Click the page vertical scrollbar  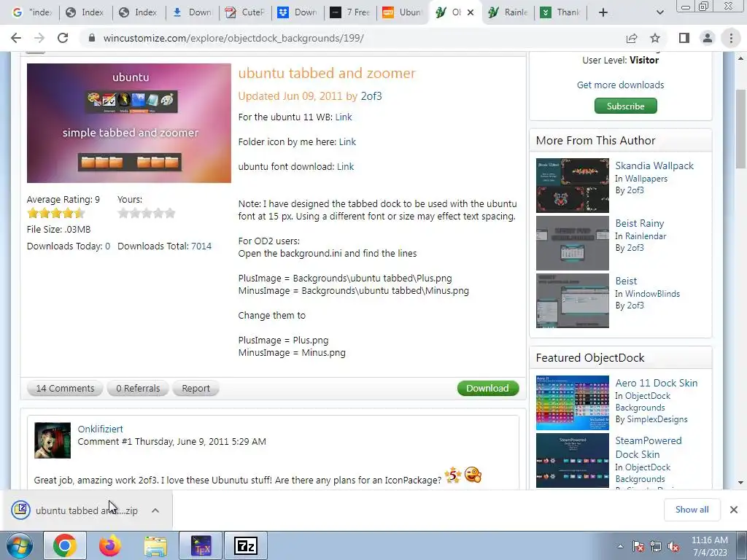[x=740, y=128]
